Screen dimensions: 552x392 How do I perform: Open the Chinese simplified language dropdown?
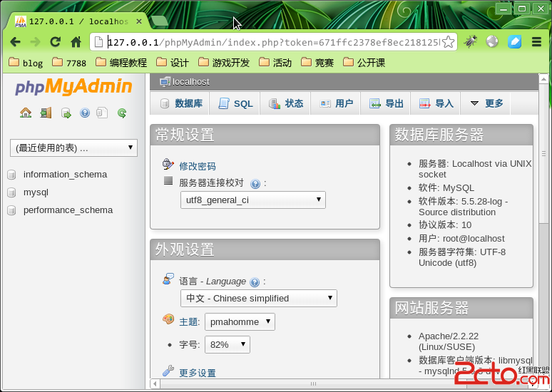pos(259,299)
